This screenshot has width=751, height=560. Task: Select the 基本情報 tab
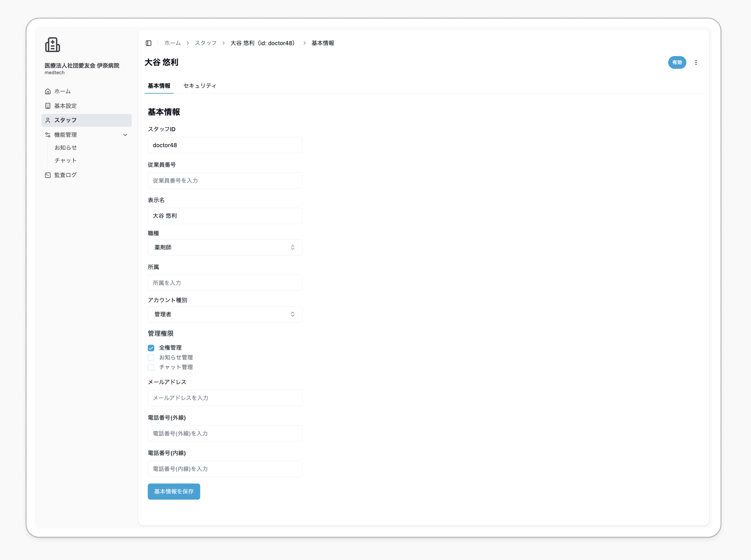(159, 86)
